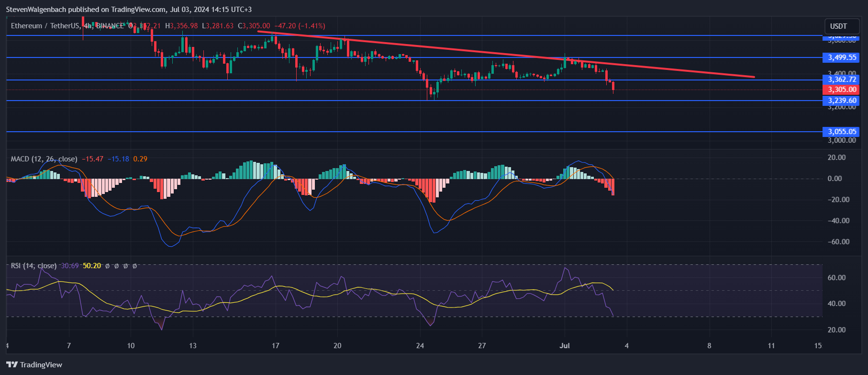The height and width of the screenshot is (375, 868).
Task: Click the RSI moving average value 50.20
Action: [x=92, y=266]
